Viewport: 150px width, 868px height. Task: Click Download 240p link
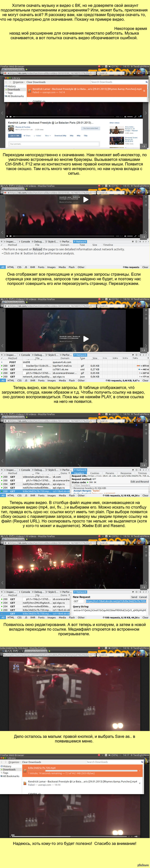(x=60, y=135)
